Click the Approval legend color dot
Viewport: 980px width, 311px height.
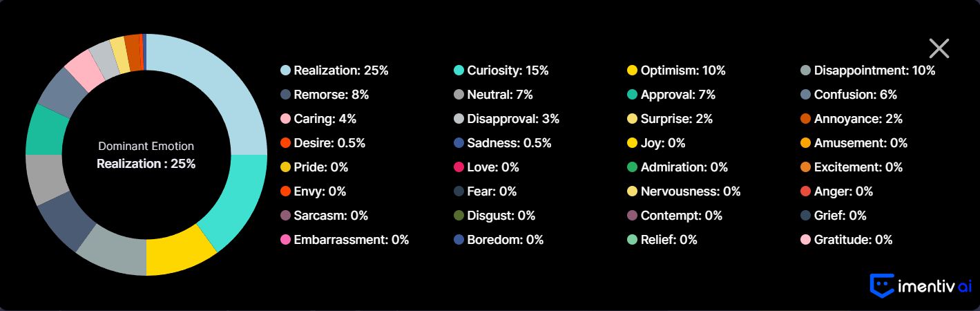click(632, 95)
